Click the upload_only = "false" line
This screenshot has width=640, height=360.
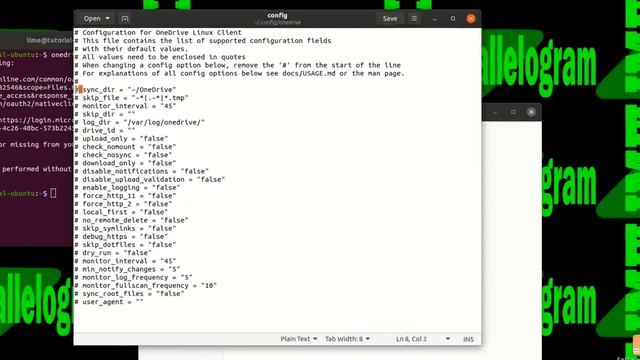pyautogui.click(x=122, y=138)
